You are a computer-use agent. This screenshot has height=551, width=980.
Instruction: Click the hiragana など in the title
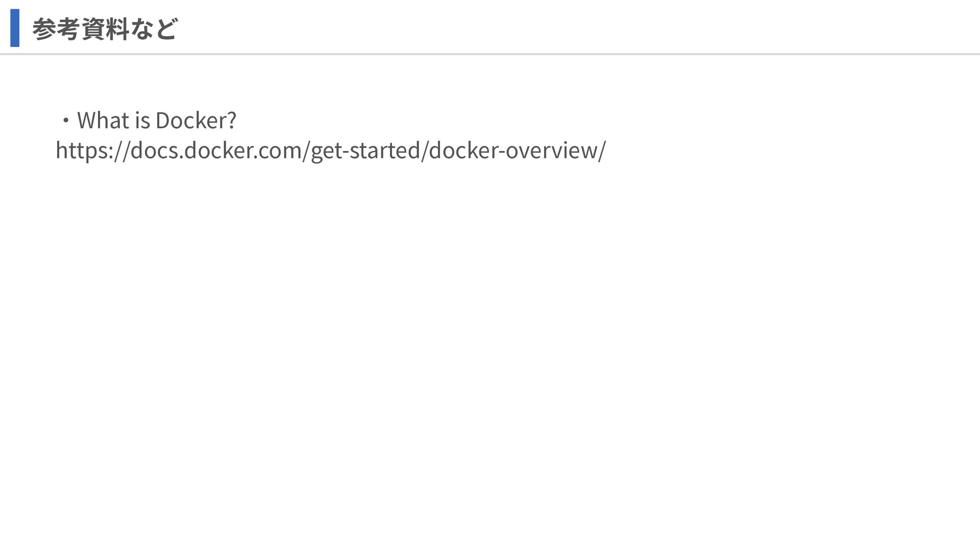click(153, 29)
